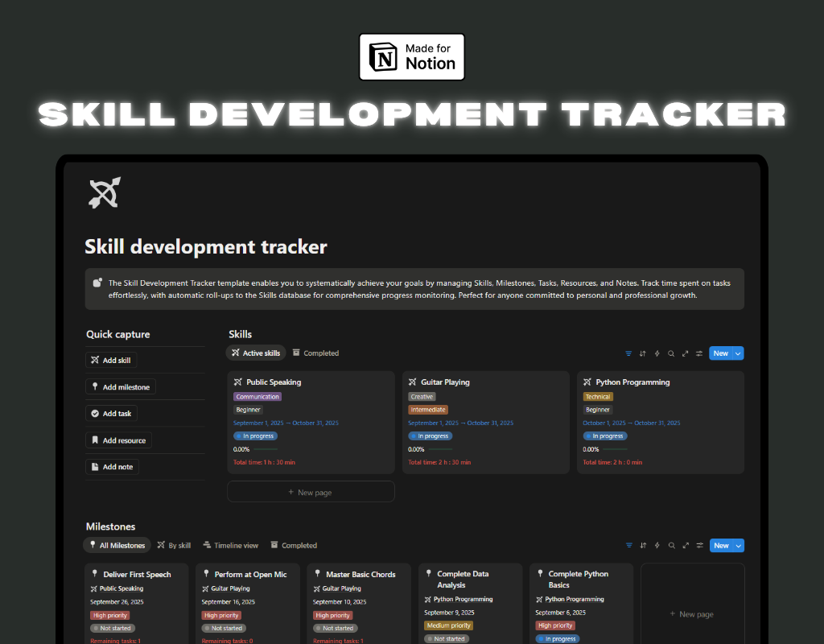Click search icon in Milestones toolbar

pos(672,546)
